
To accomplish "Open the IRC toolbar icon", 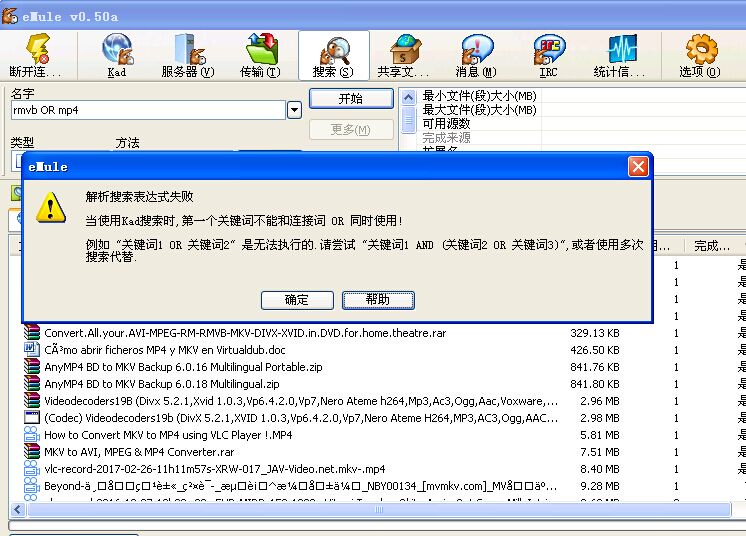I will 549,49.
